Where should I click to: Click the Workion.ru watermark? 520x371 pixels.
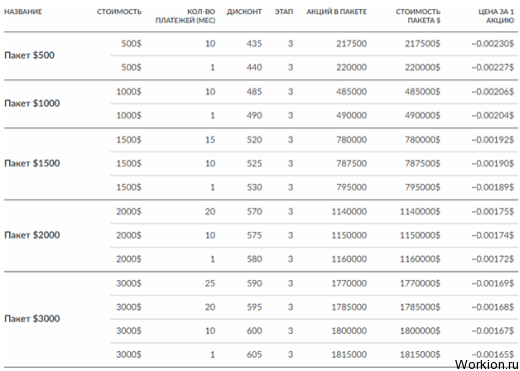coord(487,364)
